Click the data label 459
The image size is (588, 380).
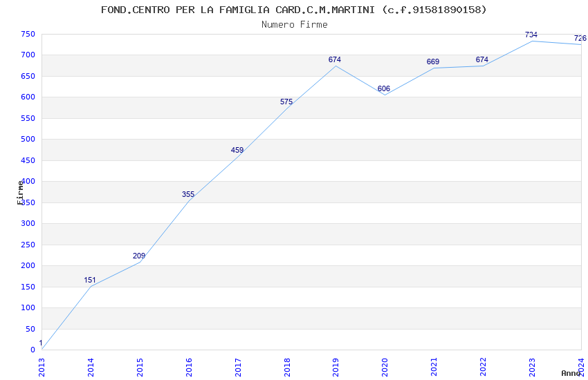point(237,150)
